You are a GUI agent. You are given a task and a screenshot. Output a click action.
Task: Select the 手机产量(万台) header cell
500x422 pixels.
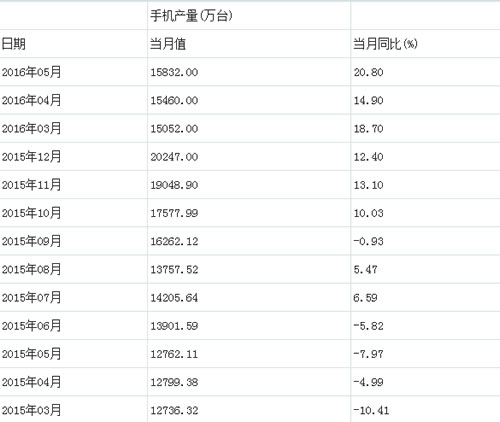click(191, 15)
